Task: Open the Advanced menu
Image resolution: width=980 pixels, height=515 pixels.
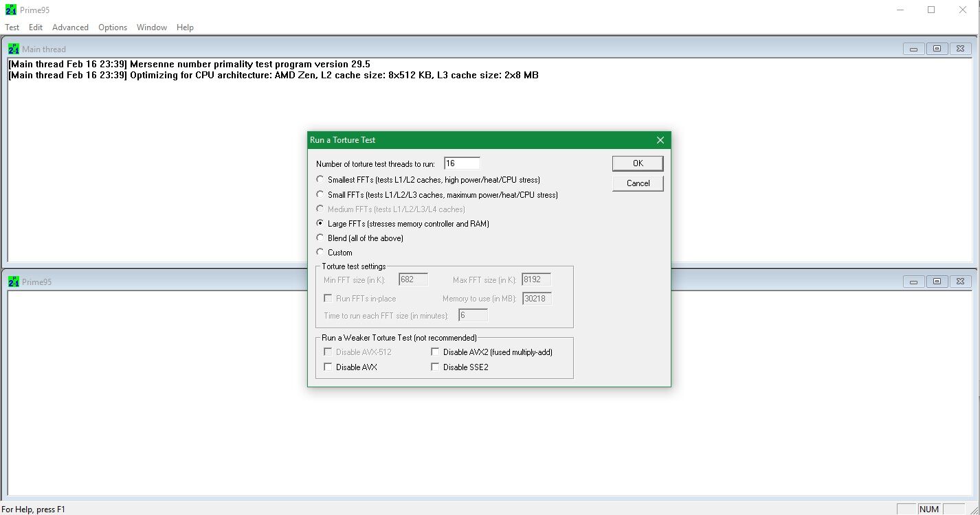Action: pyautogui.click(x=70, y=27)
